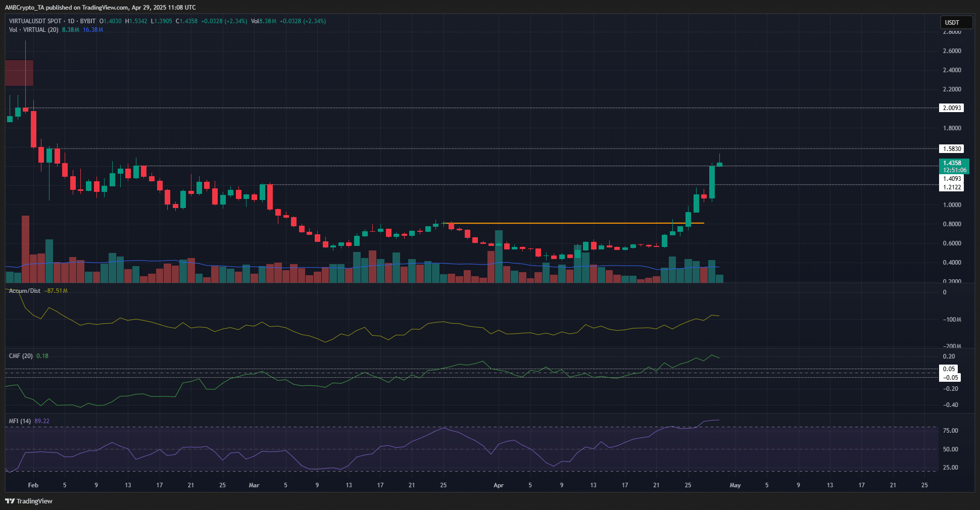The height and width of the screenshot is (510, 980).
Task: Select the 2.0093 price level label
Action: [952, 108]
